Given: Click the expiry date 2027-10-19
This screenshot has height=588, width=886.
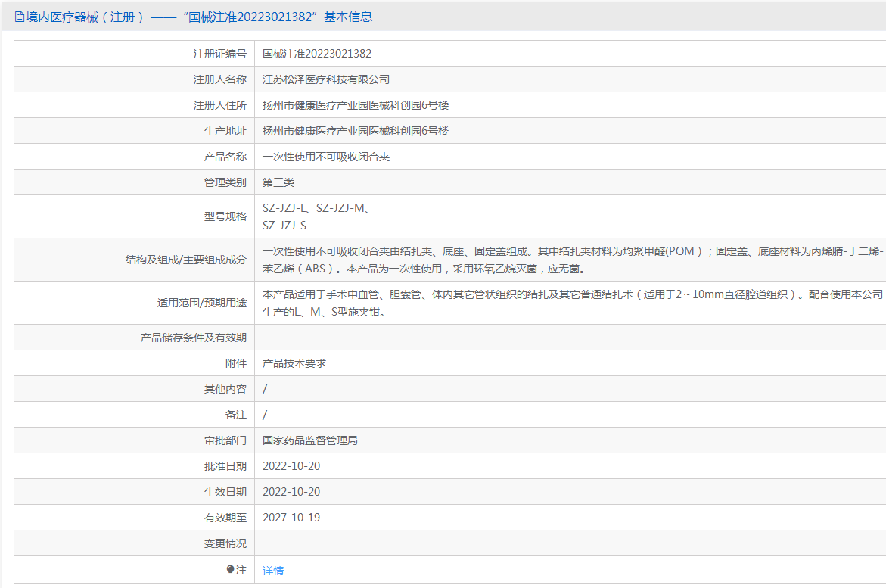Looking at the screenshot, I should [291, 518].
